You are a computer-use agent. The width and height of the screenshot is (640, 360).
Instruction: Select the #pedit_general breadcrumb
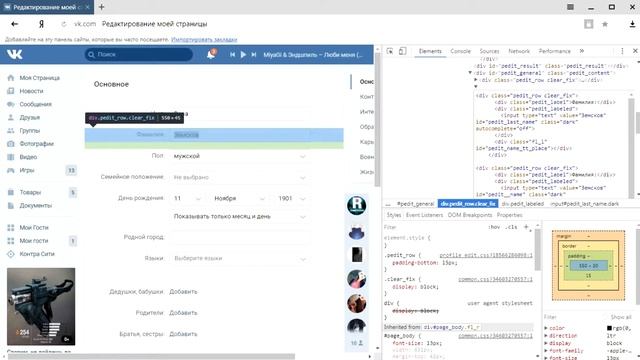(416, 204)
